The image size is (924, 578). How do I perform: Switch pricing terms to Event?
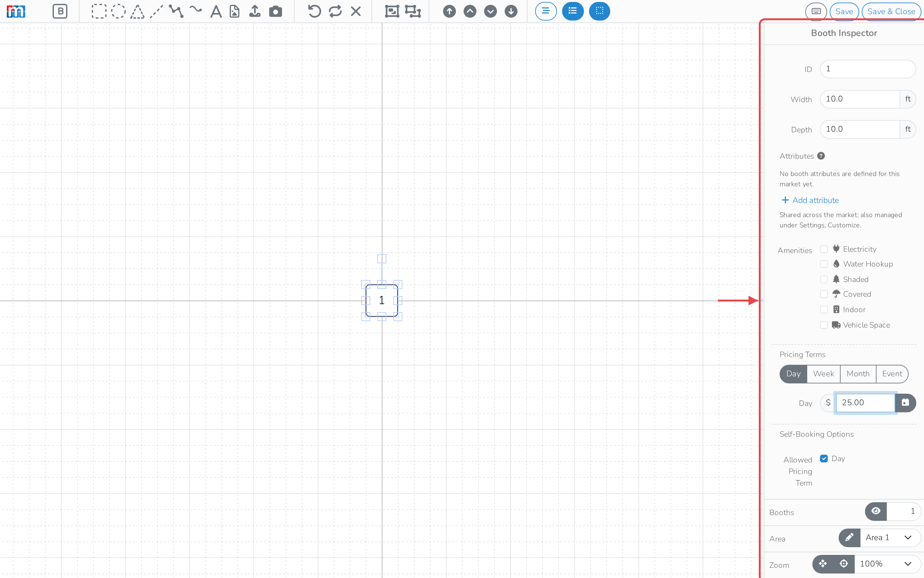click(892, 374)
